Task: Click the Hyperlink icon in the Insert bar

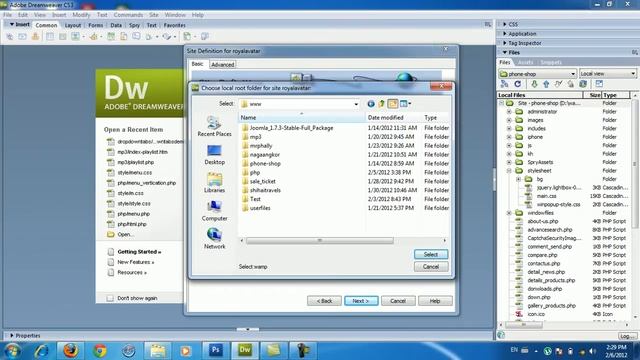Action: point(10,37)
